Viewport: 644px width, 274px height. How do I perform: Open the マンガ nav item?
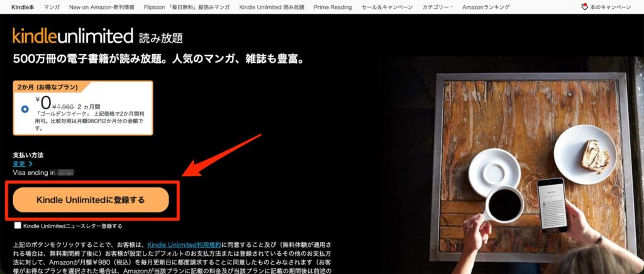[x=52, y=7]
